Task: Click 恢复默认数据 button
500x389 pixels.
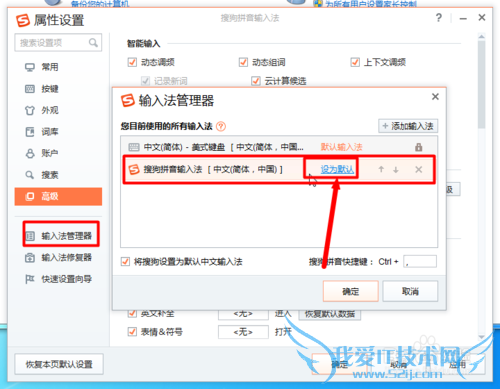Action: coord(330,314)
